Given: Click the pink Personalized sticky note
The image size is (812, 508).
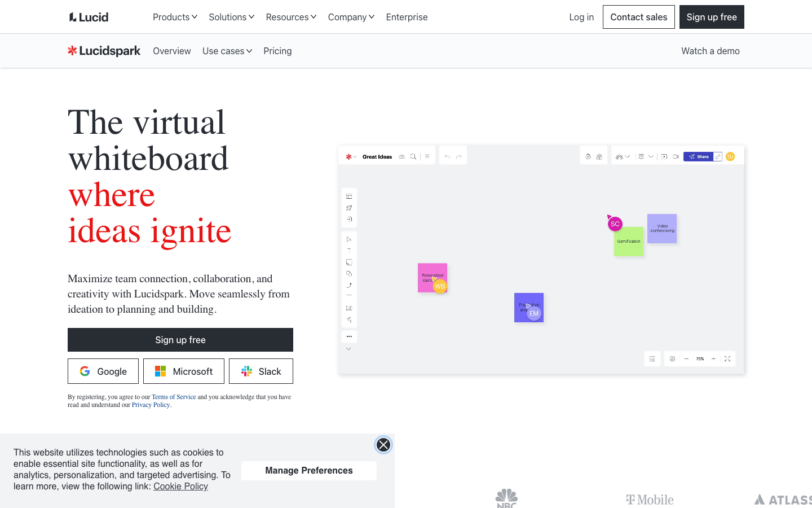Looking at the screenshot, I should [433, 278].
